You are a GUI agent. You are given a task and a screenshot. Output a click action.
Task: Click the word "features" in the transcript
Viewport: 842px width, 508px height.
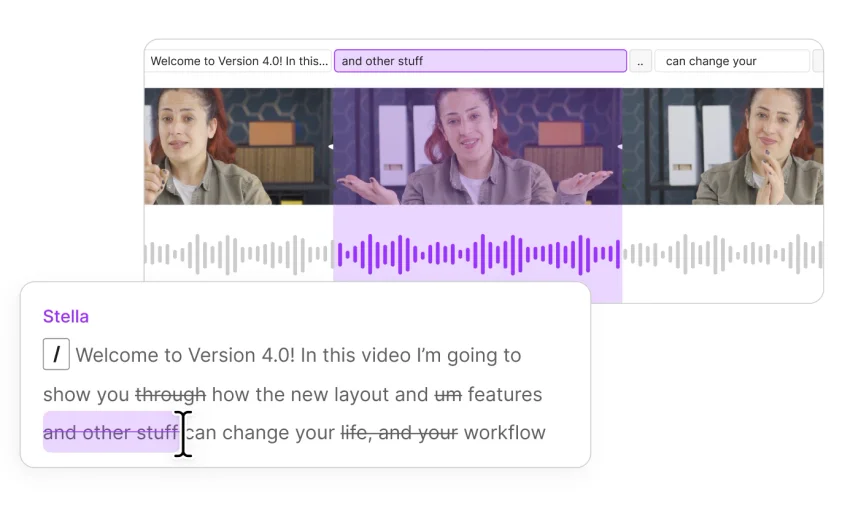(504, 394)
